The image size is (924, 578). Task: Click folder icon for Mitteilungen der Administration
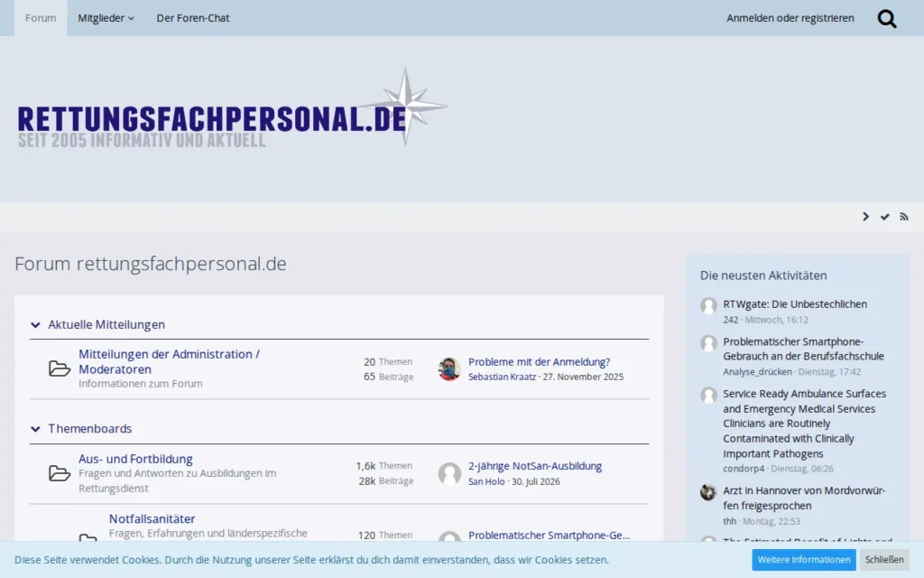pos(60,368)
